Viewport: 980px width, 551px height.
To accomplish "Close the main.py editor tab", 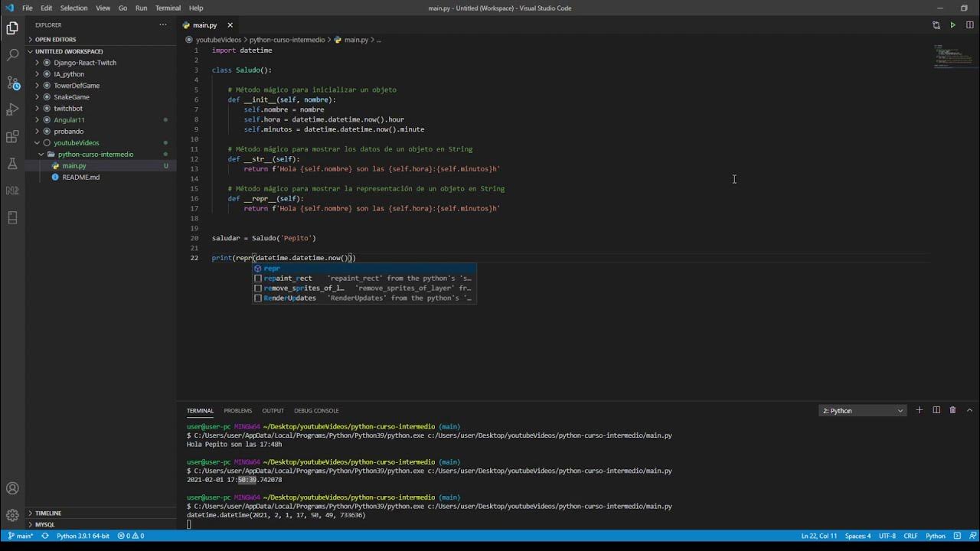I will [x=230, y=25].
